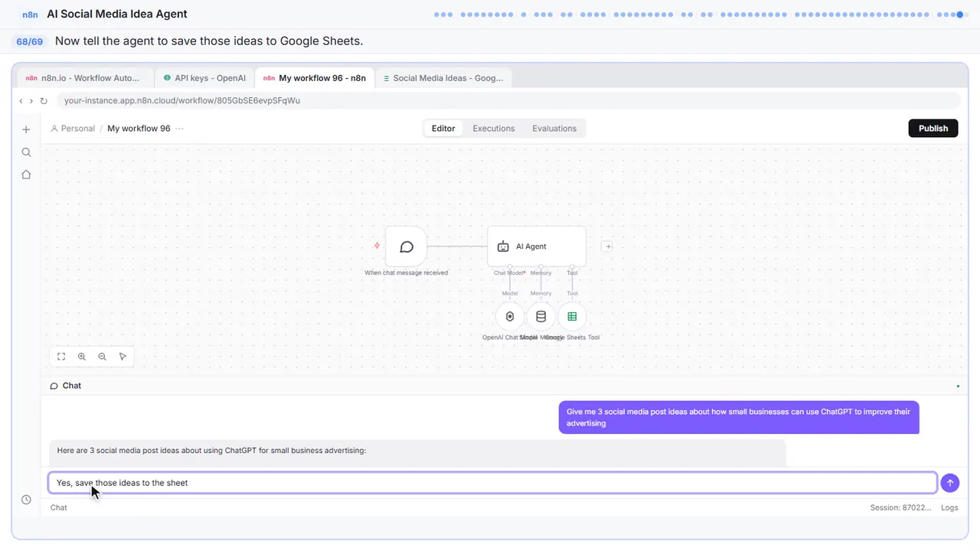Open the Logs panel link
This screenshot has width=980, height=551.
tap(949, 507)
